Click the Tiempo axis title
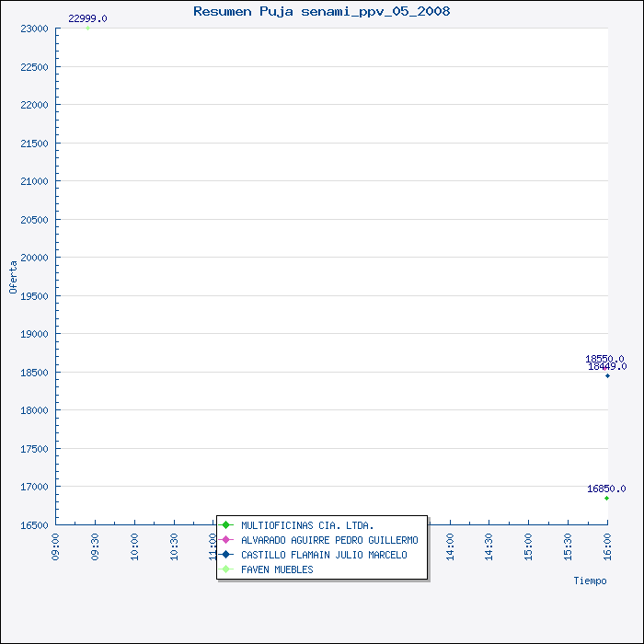Image resolution: width=644 pixels, height=644 pixels. (x=591, y=581)
